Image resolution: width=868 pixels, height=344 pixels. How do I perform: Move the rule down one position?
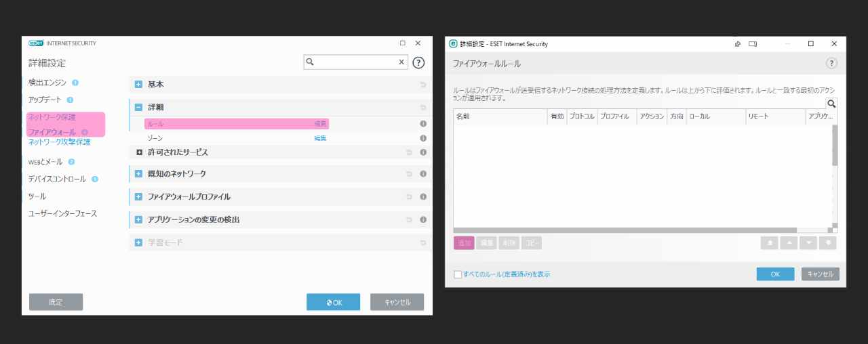tap(808, 243)
